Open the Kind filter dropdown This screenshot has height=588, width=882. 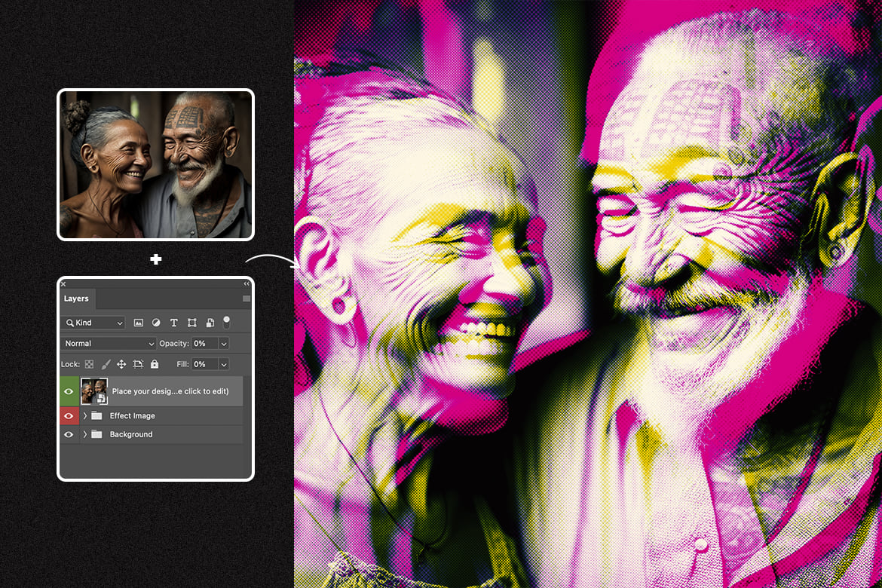[x=93, y=323]
